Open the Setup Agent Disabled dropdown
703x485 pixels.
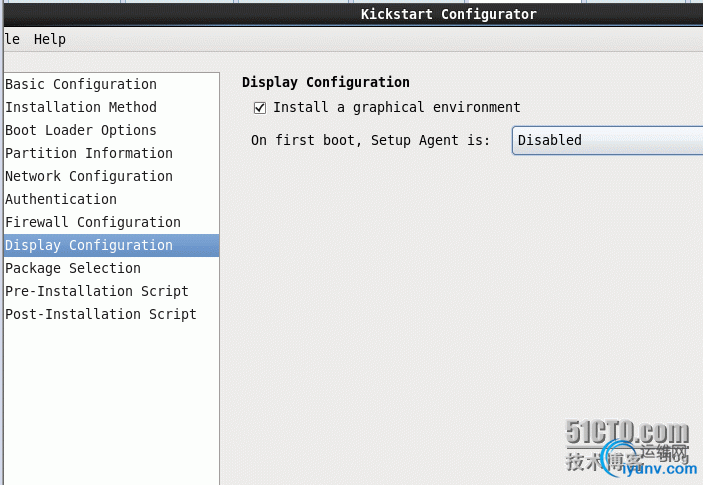[x=608, y=140]
